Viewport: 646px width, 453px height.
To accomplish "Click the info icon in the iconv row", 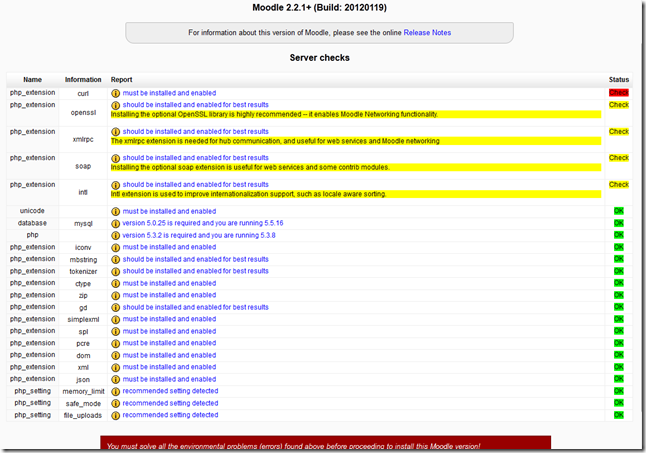I will click(x=115, y=247).
